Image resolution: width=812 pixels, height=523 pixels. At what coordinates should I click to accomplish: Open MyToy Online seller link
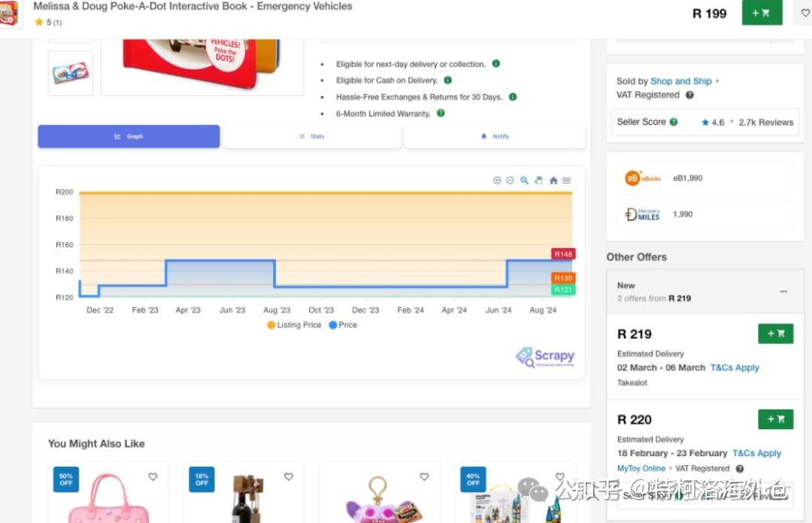tap(641, 468)
